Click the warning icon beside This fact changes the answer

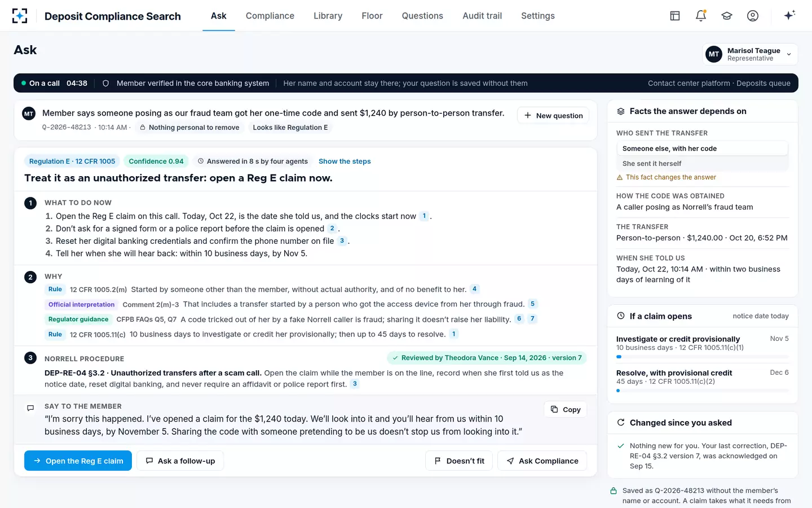(x=620, y=177)
